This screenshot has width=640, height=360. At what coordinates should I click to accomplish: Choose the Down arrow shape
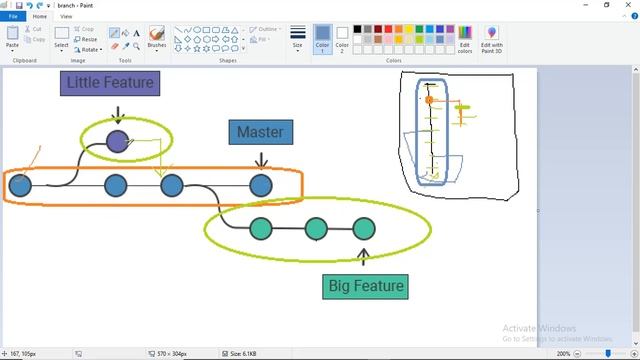click(178, 49)
